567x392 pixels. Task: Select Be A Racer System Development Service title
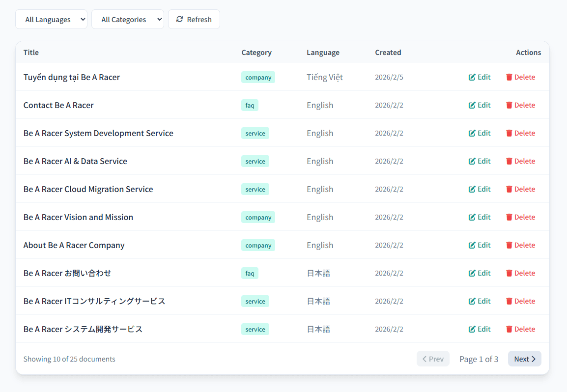(98, 133)
